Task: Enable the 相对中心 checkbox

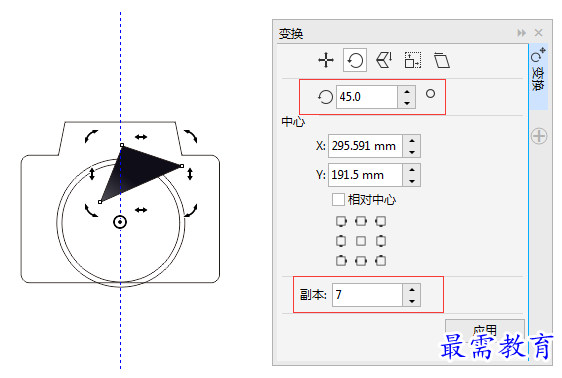Action: [338, 200]
